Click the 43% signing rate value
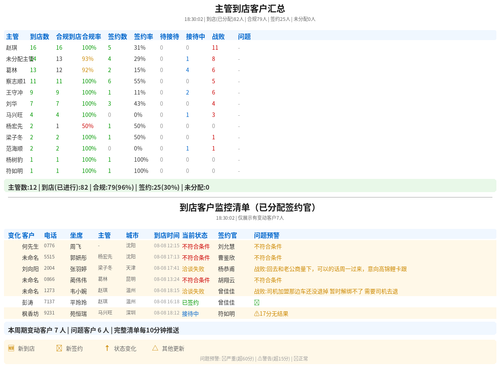 coord(140,104)
